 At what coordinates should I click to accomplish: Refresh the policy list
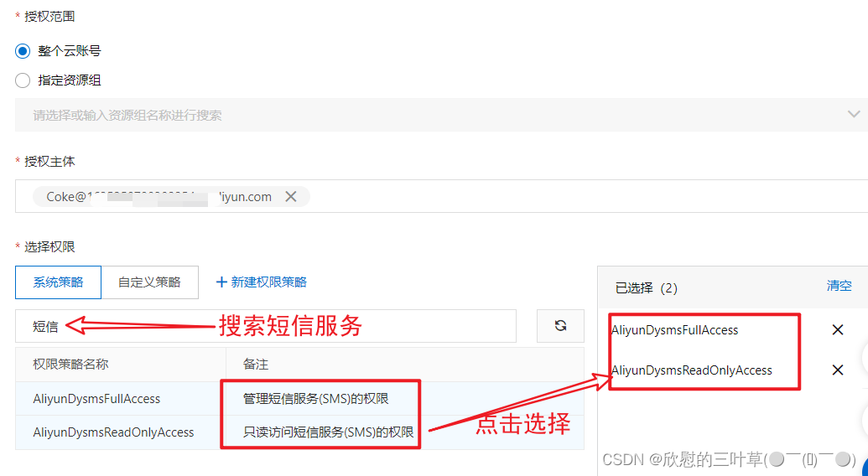click(560, 326)
